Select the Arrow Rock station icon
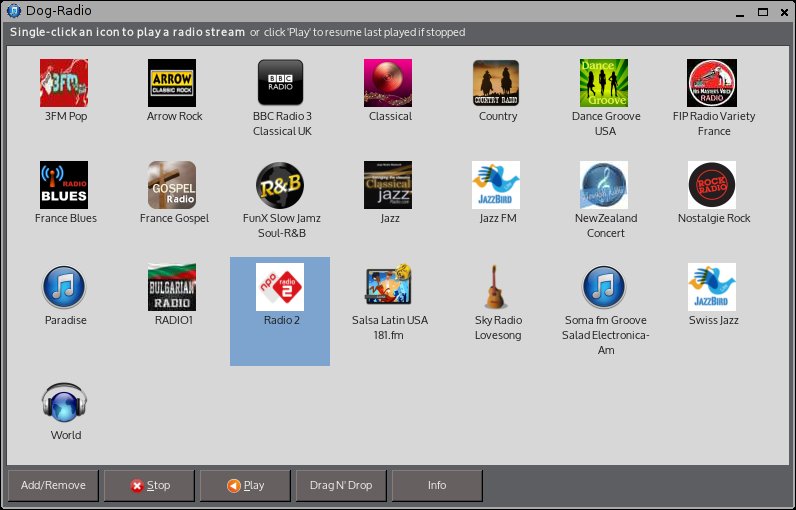Viewport: 796px width, 510px height. click(172, 83)
